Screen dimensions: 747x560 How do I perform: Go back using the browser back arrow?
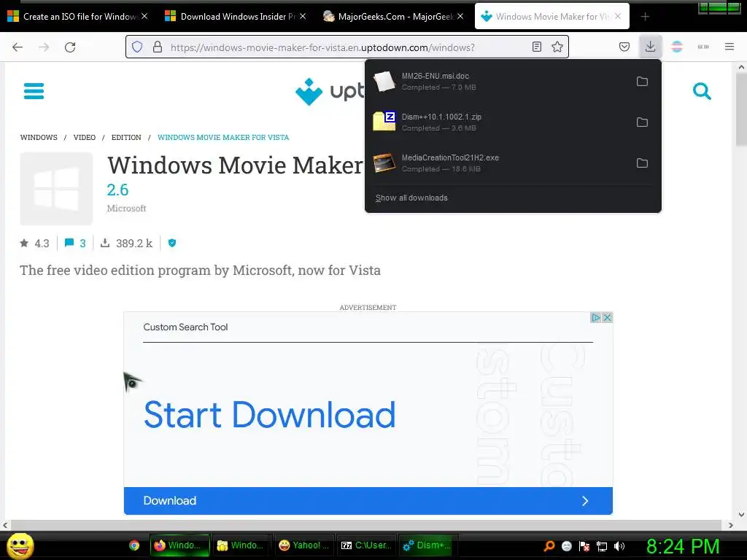pos(18,47)
